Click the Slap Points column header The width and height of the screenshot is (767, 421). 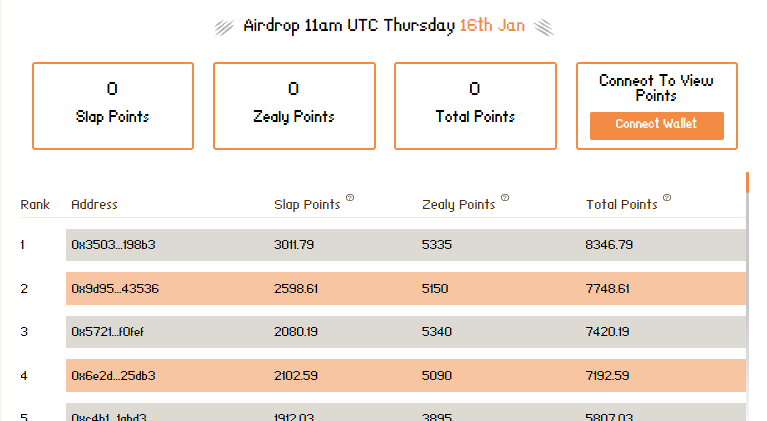click(307, 204)
